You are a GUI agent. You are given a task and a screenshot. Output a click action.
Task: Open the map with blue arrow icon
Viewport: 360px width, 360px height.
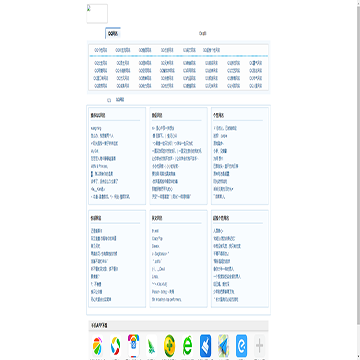[223, 347]
